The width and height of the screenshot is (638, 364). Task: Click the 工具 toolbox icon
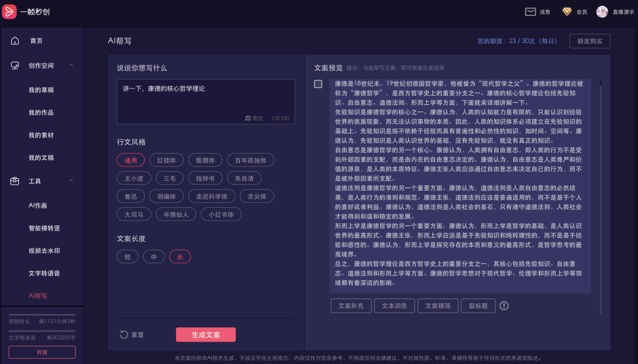point(15,181)
